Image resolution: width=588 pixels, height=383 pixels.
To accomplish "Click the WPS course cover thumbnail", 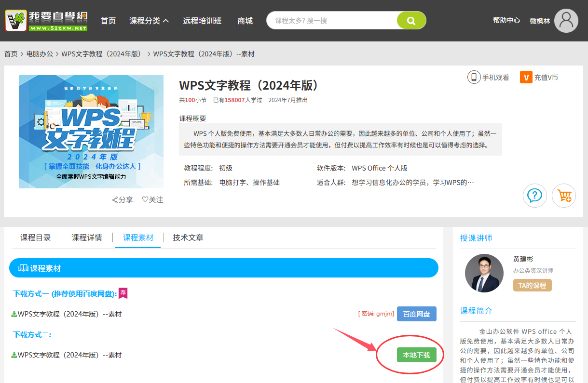I will [x=91, y=132].
